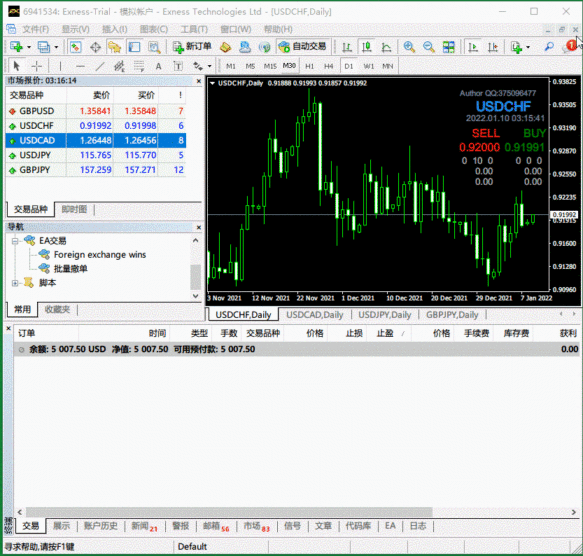Click the tile windows icon
This screenshot has width=583, height=556.
point(448,47)
